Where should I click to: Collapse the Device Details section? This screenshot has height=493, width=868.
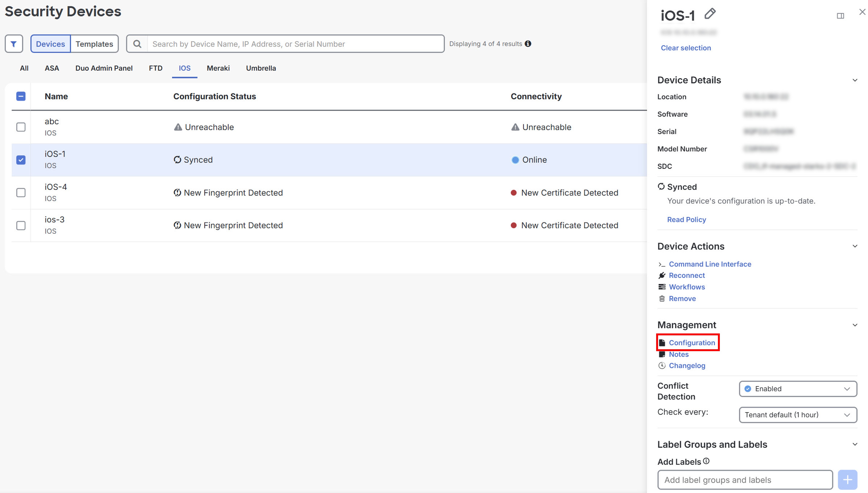(855, 80)
